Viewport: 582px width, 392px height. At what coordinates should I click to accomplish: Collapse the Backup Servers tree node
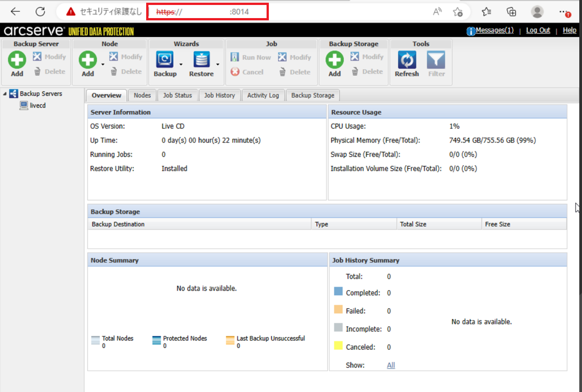(x=5, y=94)
